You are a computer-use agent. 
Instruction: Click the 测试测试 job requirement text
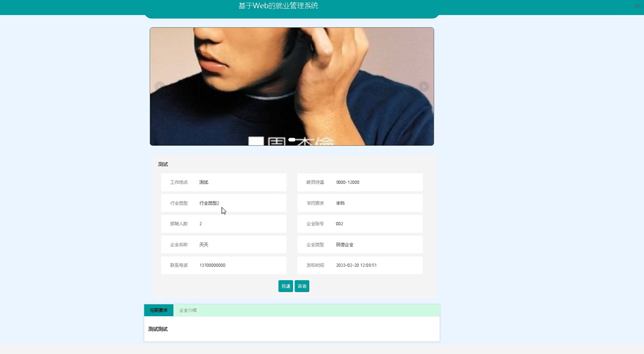click(x=158, y=329)
